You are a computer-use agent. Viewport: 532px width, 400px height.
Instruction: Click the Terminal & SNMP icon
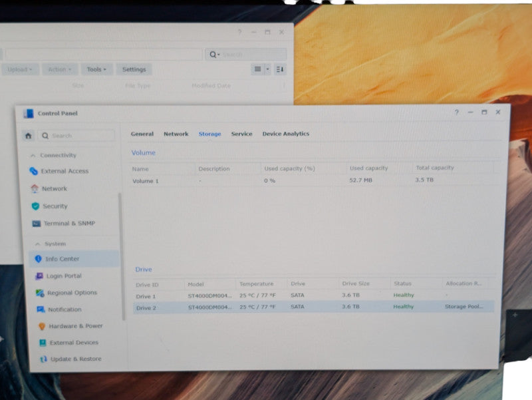tap(37, 224)
